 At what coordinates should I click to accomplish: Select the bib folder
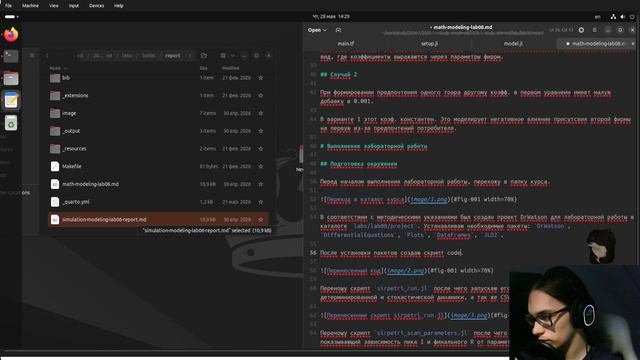point(158,78)
